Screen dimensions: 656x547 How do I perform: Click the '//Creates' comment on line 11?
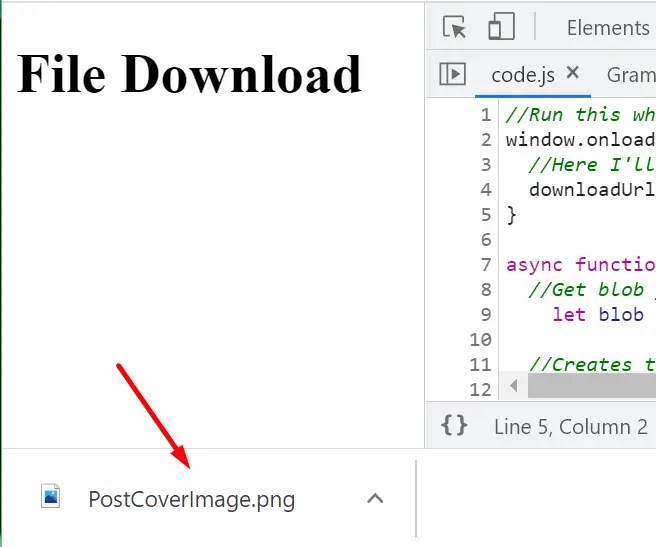click(581, 364)
